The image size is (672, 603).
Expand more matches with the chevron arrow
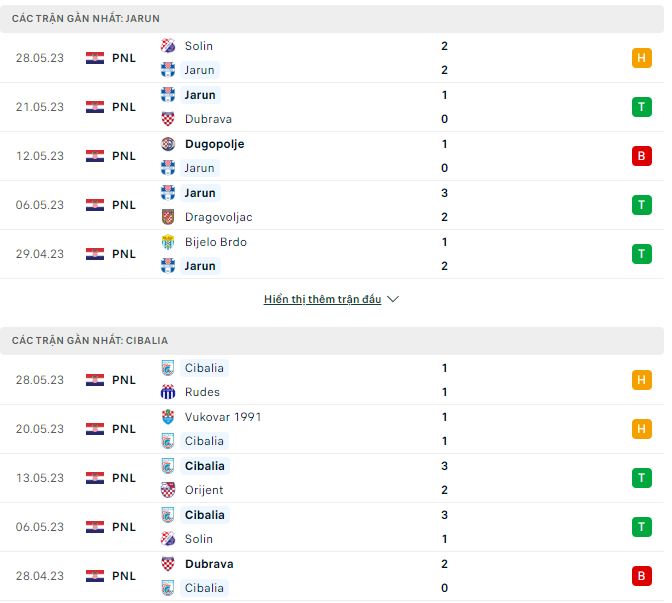(x=393, y=299)
